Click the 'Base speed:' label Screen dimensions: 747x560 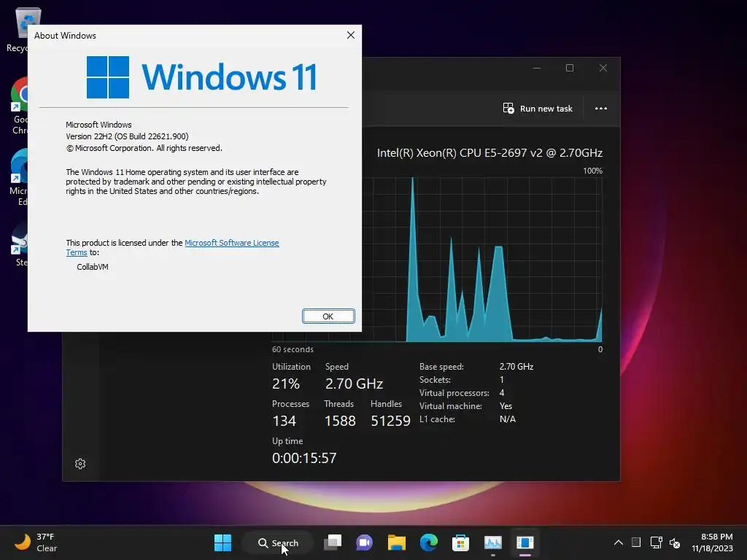coord(441,367)
